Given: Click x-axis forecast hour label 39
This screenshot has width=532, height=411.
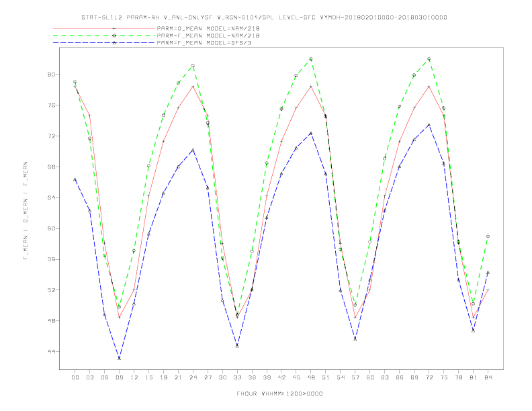Looking at the screenshot, I should click(x=267, y=377).
